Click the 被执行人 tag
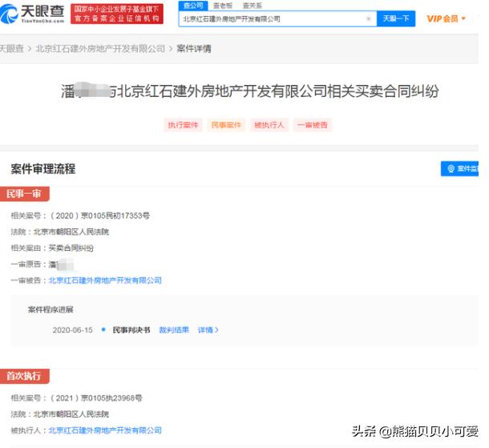The image size is (489, 448). (x=269, y=125)
